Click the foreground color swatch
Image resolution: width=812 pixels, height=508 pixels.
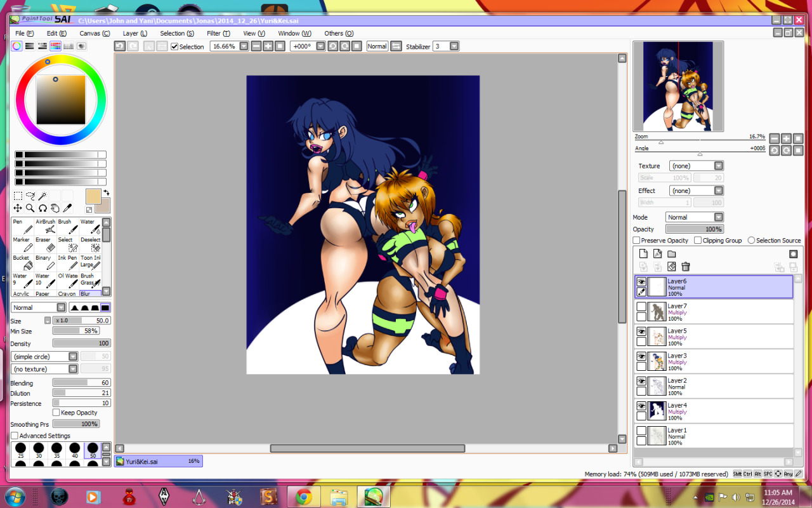tap(93, 196)
